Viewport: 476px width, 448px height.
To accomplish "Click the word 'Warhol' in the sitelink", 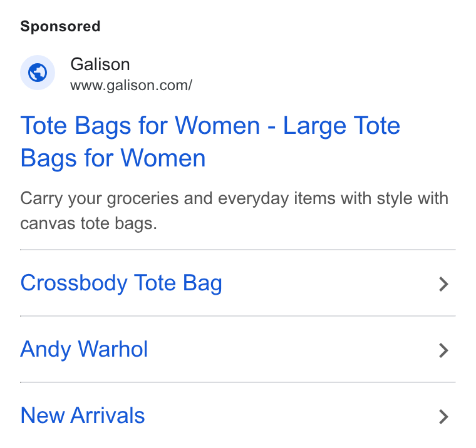I will coord(113,349).
